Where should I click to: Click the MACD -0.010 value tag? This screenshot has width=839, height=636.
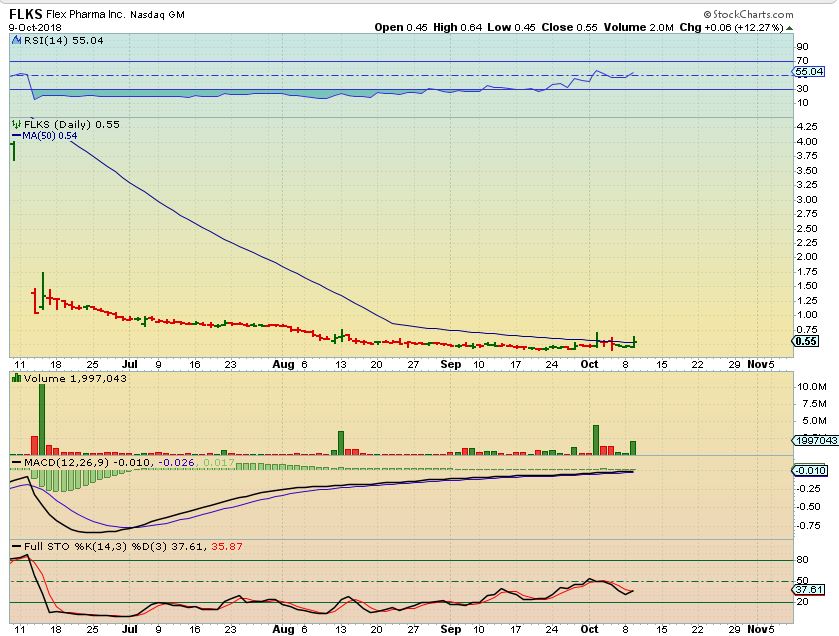point(808,471)
